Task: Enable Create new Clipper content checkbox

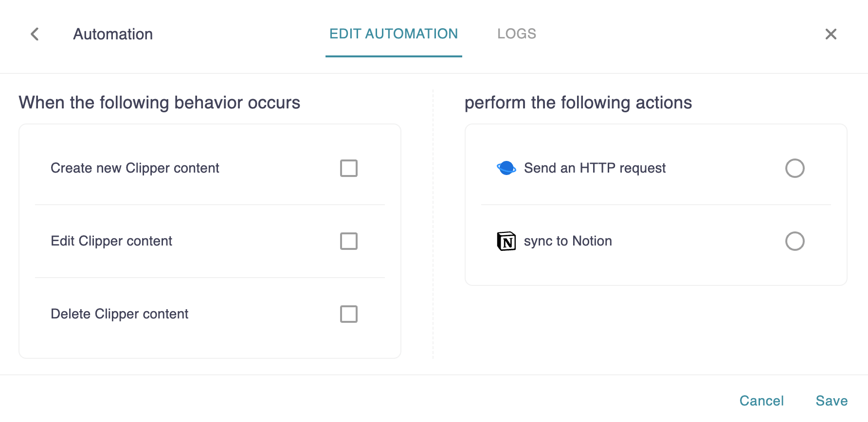Action: click(348, 168)
